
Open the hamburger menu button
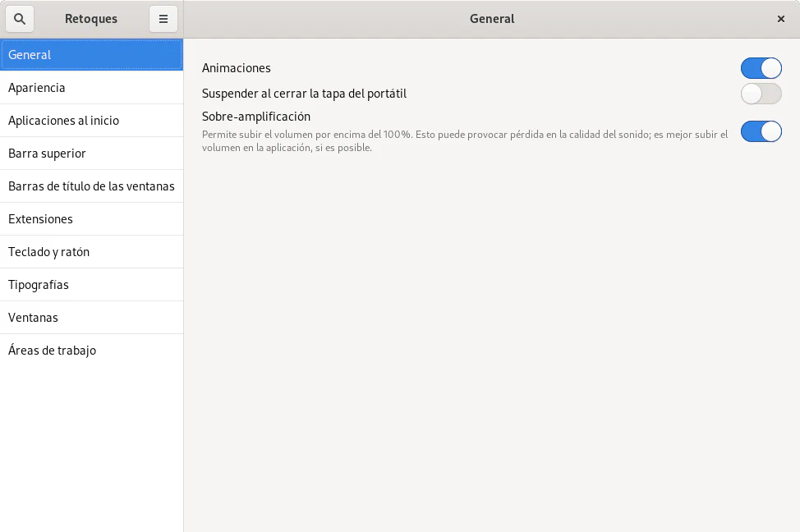coord(163,19)
